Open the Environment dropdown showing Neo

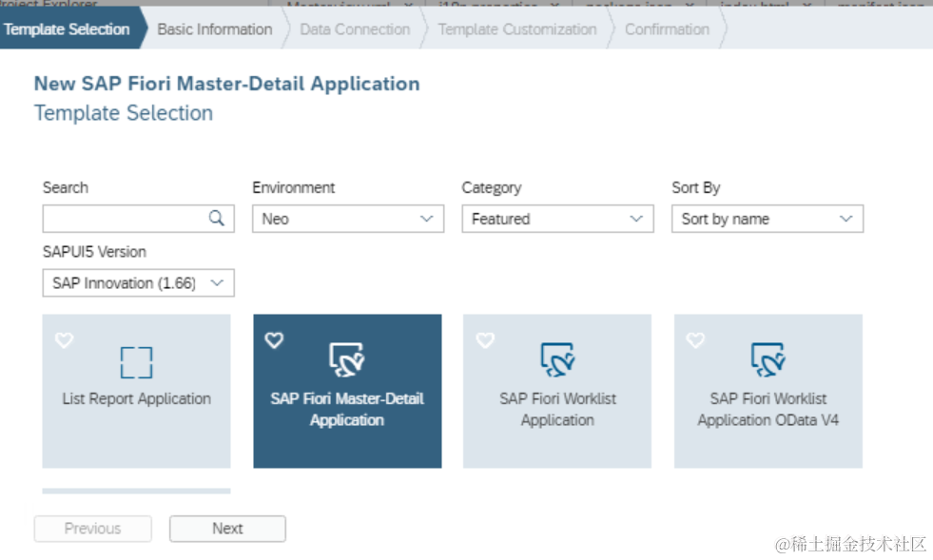coord(348,219)
